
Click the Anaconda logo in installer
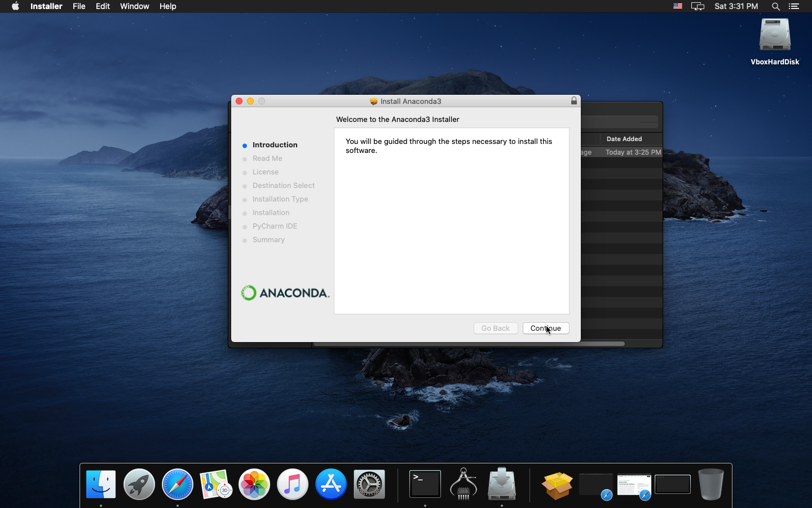click(x=285, y=293)
